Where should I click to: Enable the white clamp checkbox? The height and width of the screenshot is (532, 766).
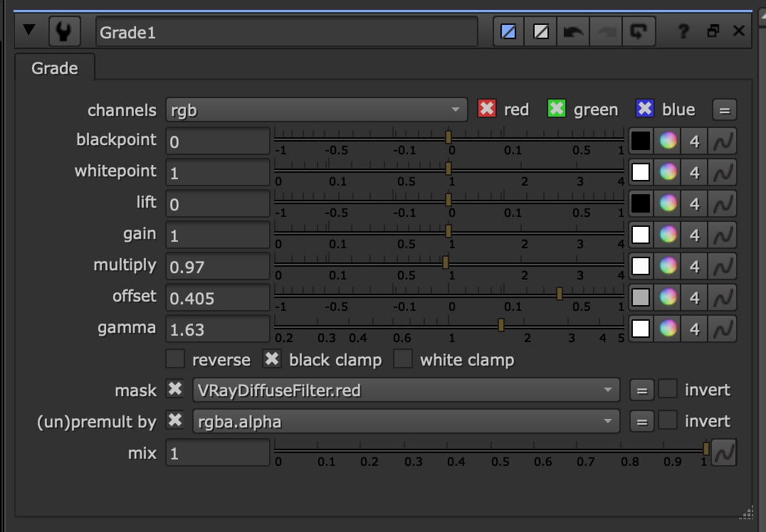click(403, 359)
